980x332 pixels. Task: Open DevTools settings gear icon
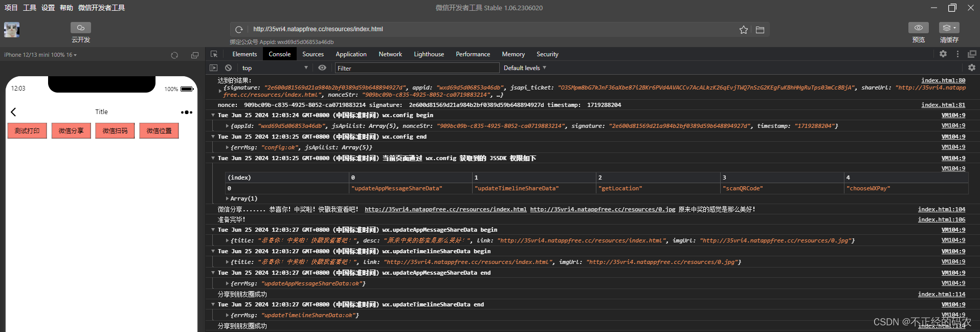click(x=943, y=54)
